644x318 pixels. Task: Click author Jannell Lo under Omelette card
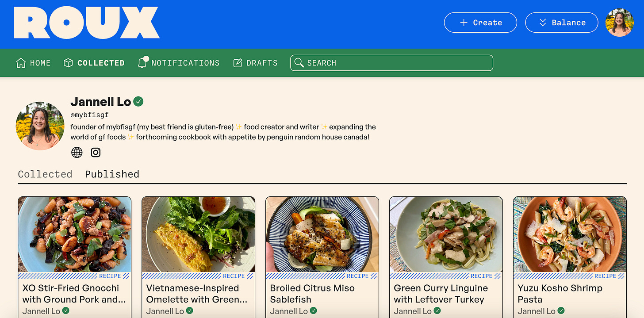(165, 311)
